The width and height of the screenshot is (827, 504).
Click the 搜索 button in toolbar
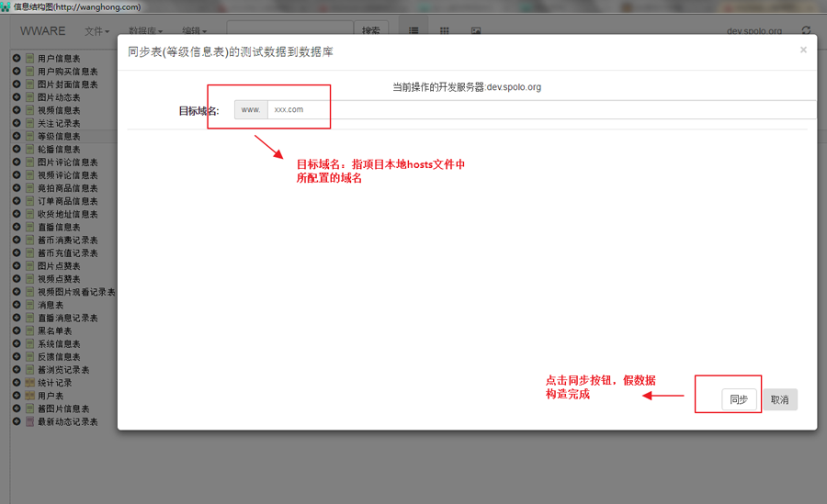click(x=371, y=30)
